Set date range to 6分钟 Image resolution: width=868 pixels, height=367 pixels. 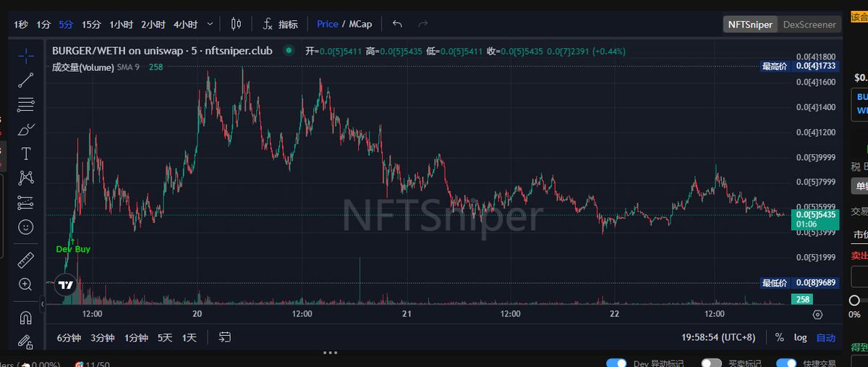tap(70, 337)
